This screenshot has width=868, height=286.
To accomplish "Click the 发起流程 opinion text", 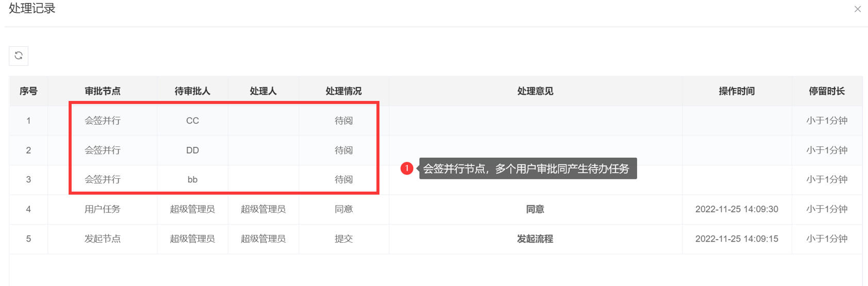I will (x=535, y=239).
